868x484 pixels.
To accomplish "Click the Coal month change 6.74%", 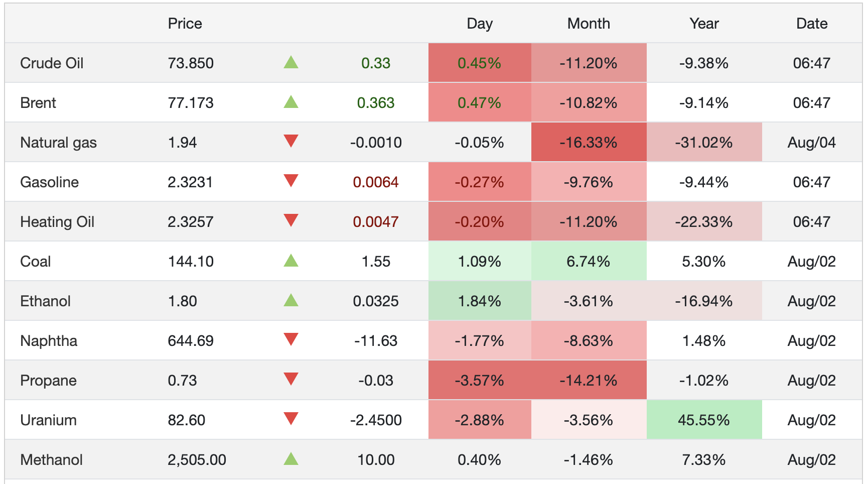I will [589, 262].
